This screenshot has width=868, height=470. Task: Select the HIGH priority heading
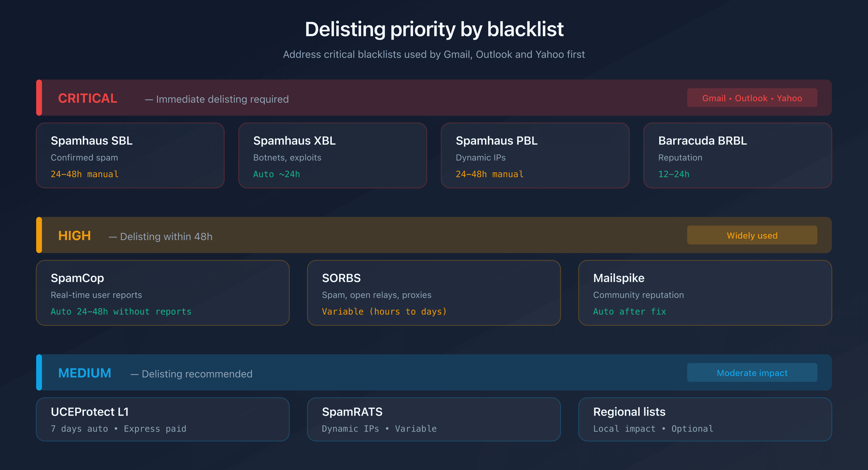click(x=75, y=236)
